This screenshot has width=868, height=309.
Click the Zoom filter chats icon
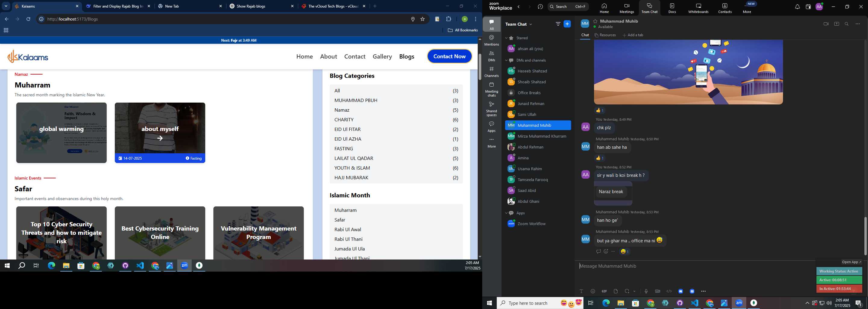tap(558, 24)
